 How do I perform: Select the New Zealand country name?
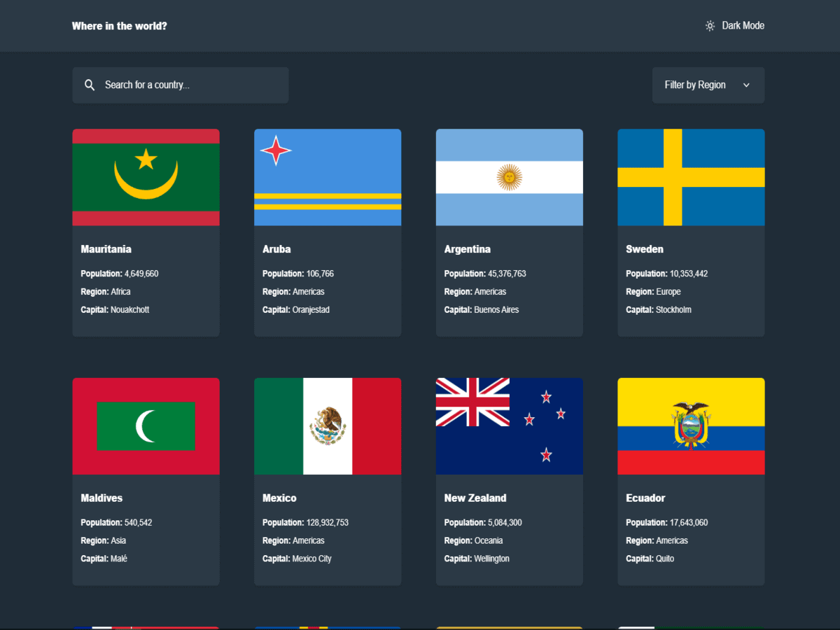tap(475, 498)
